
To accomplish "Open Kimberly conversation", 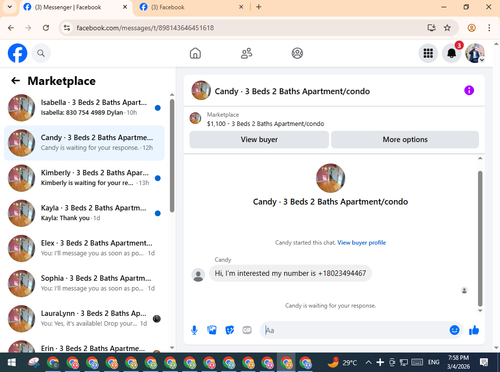I will pos(84,178).
